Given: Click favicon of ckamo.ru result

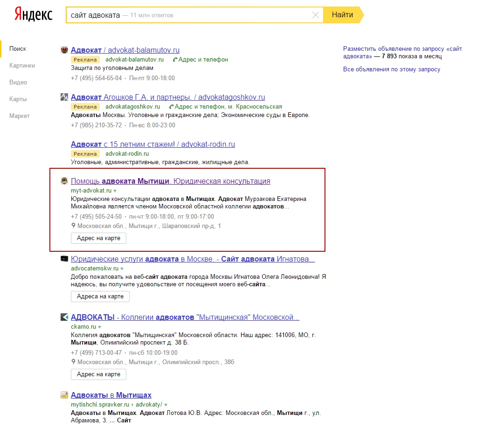Looking at the screenshot, I should (x=64, y=317).
